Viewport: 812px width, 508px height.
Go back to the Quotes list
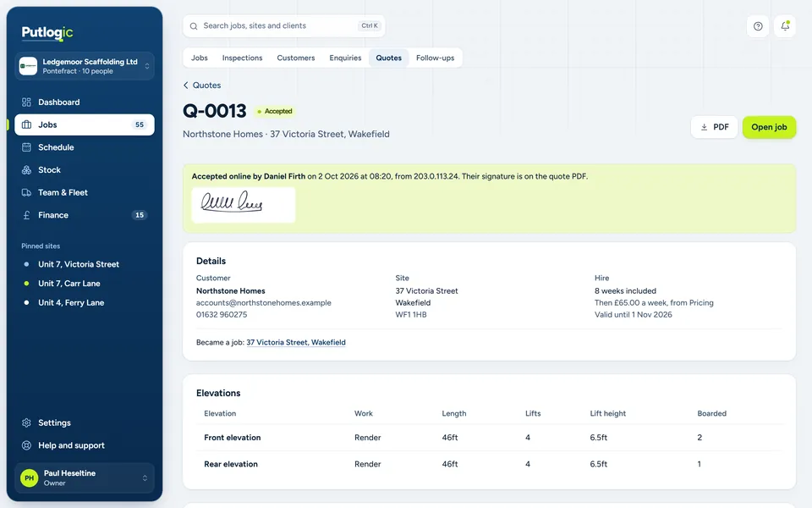point(202,85)
